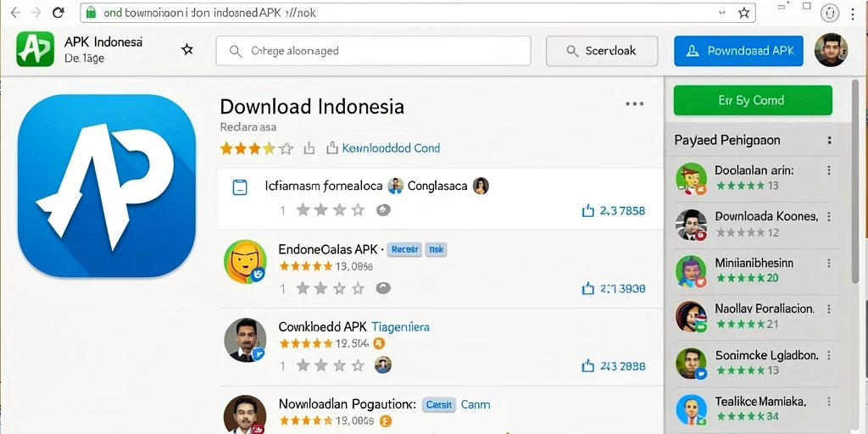
Task: Open options for 'Naollav Poraliacion.'
Action: pyautogui.click(x=829, y=309)
